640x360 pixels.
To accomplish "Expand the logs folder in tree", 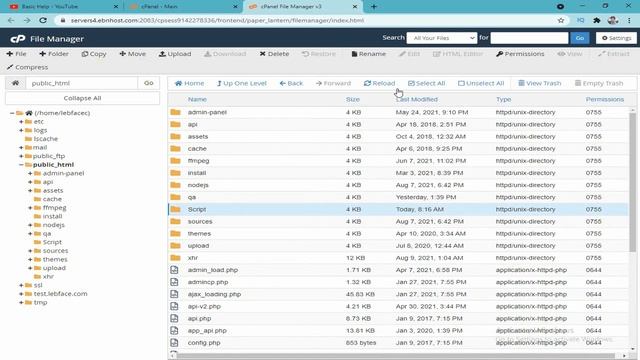I will point(21,130).
